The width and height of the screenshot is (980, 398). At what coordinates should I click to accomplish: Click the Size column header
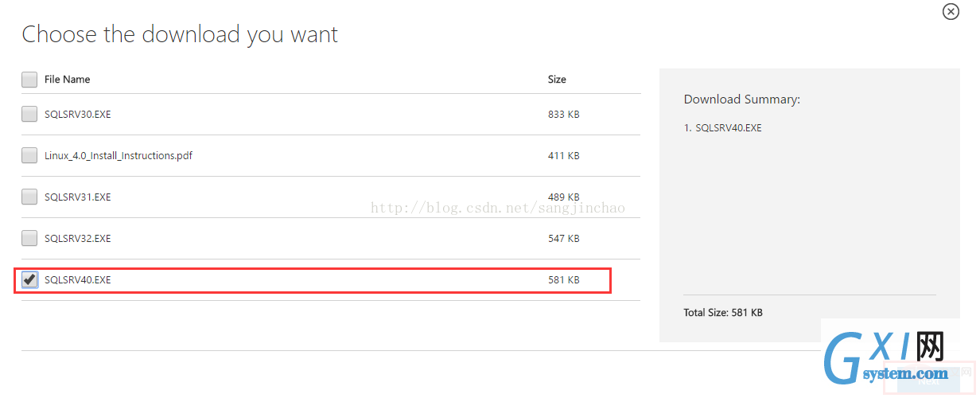557,80
